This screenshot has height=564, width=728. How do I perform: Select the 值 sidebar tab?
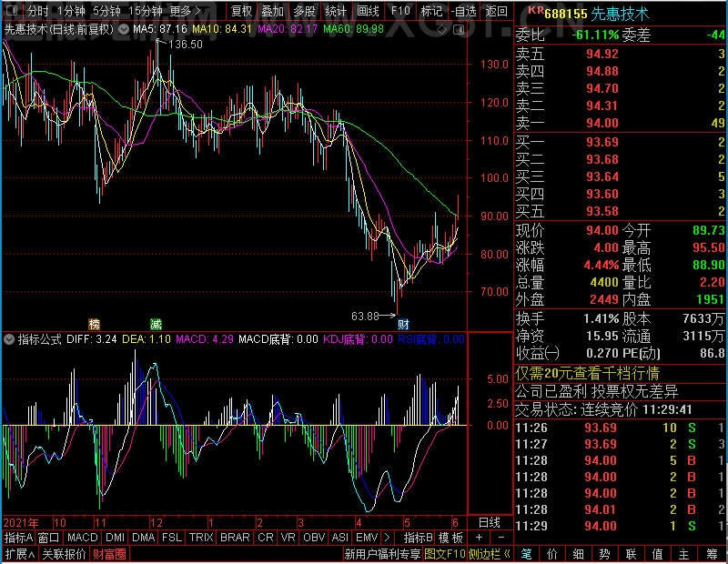[657, 554]
